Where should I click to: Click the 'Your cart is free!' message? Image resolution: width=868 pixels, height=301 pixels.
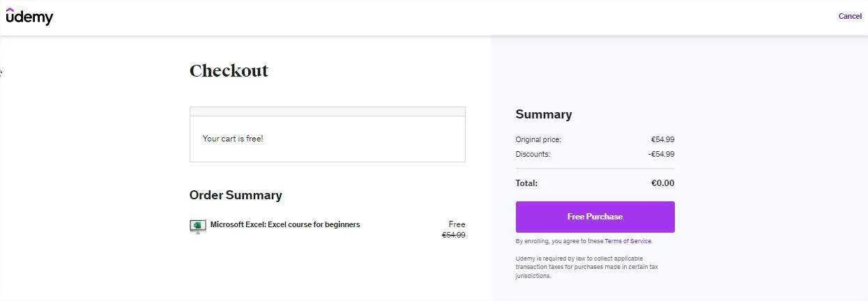(x=233, y=139)
